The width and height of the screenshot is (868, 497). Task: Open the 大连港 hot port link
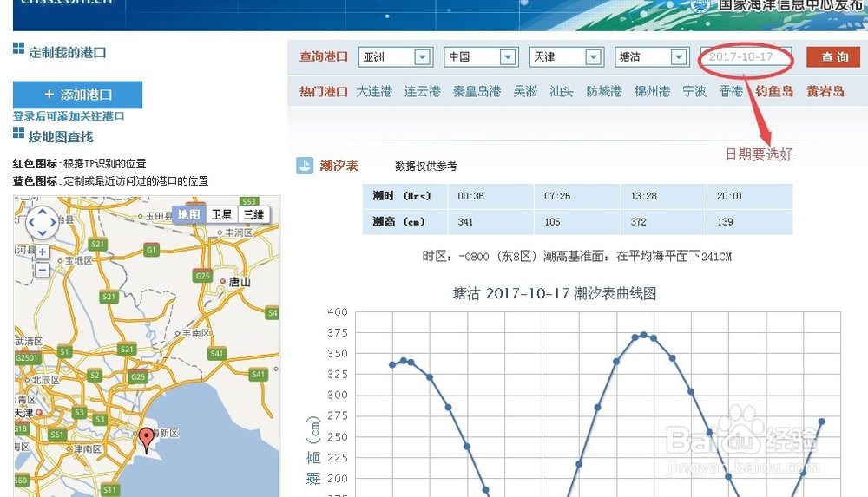374,91
